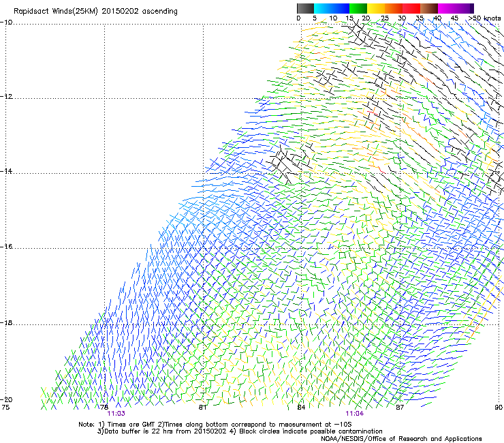Viewport: 504px width, 443px height.
Task: Click the '35' label under the color scale
Action: [420, 18]
